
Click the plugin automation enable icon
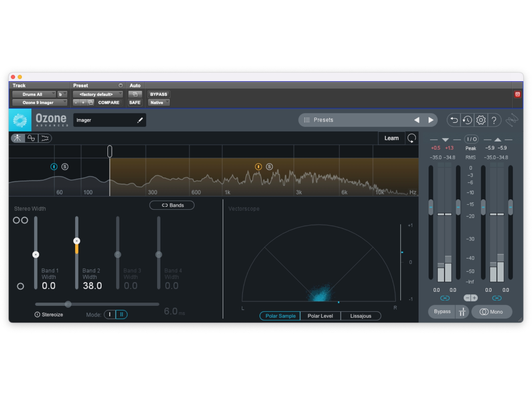pyautogui.click(x=135, y=94)
